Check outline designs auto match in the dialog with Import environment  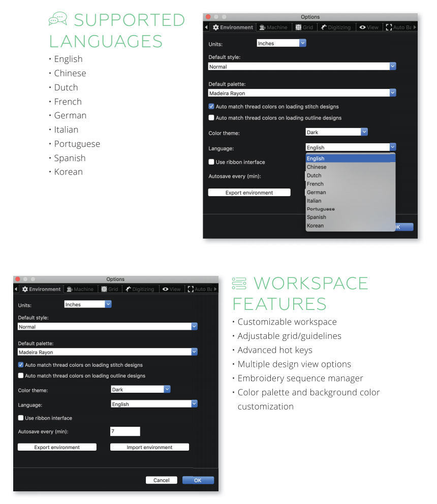pos(21,376)
